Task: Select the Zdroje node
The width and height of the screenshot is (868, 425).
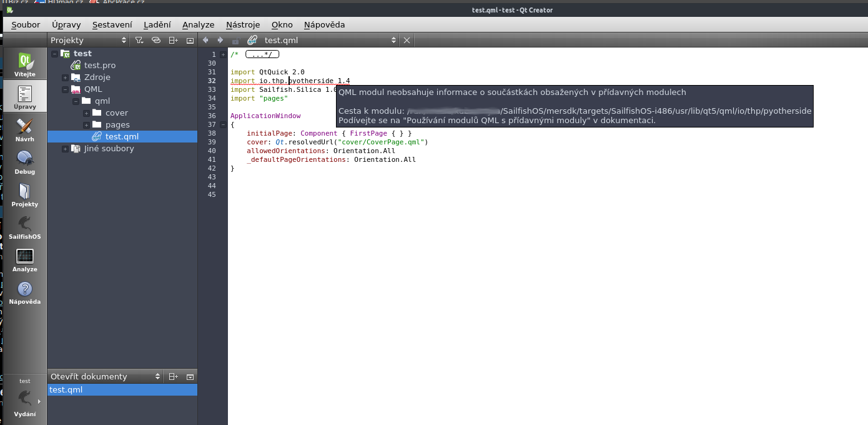Action: tap(97, 77)
